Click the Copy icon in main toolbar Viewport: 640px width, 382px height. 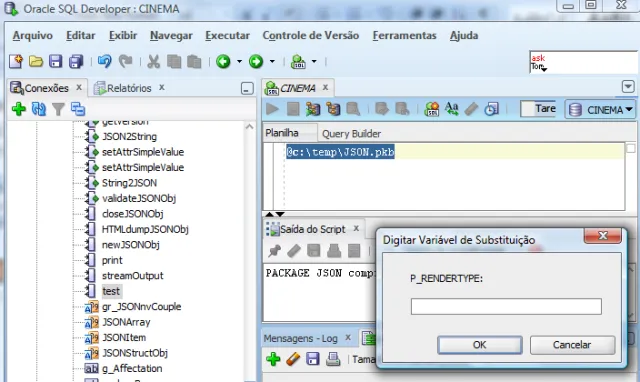[x=174, y=62]
